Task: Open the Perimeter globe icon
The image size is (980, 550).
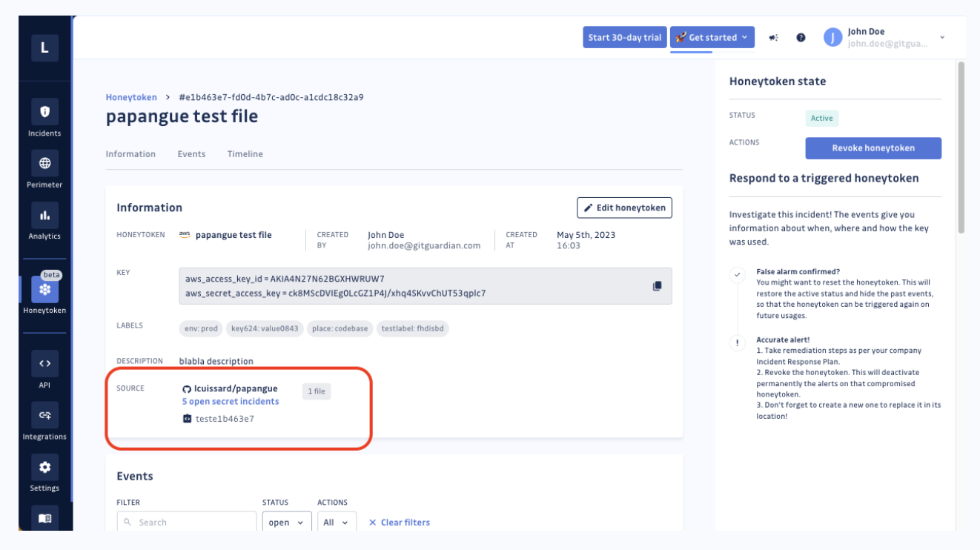Action: [x=44, y=163]
